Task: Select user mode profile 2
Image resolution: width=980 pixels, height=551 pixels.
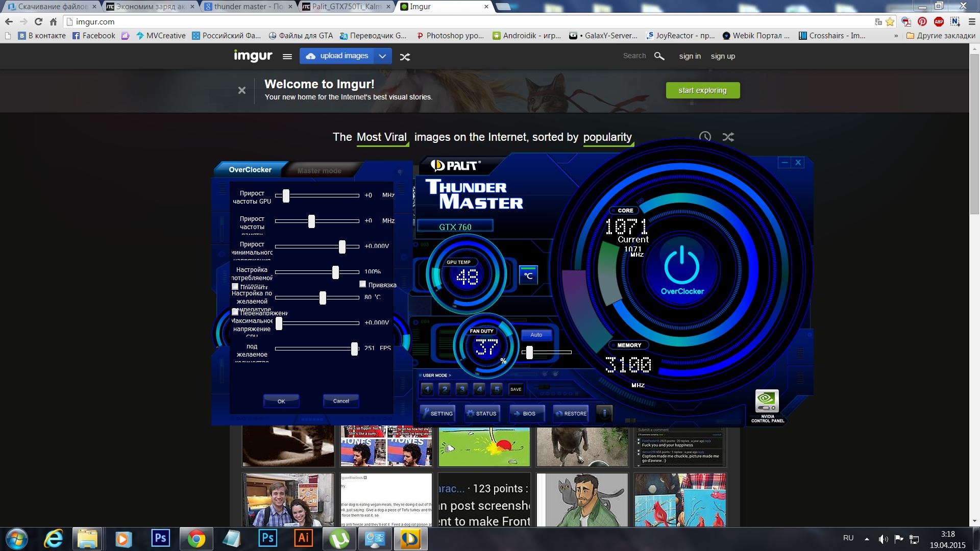Action: click(445, 389)
